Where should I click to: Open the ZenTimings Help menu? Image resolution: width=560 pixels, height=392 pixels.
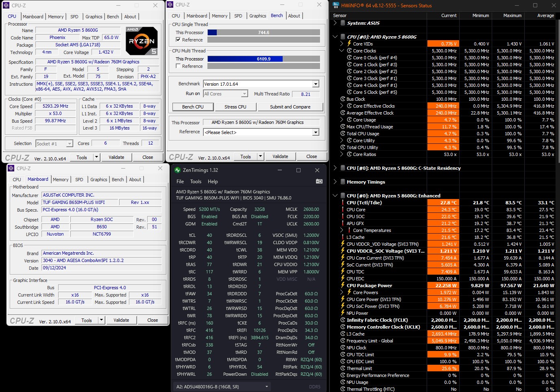[213, 182]
